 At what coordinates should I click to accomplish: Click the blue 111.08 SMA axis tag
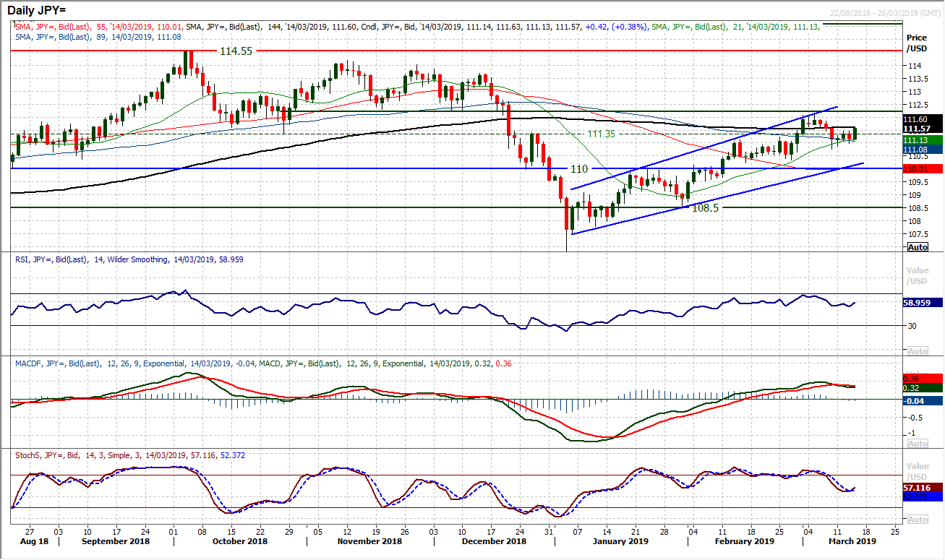tap(923, 149)
